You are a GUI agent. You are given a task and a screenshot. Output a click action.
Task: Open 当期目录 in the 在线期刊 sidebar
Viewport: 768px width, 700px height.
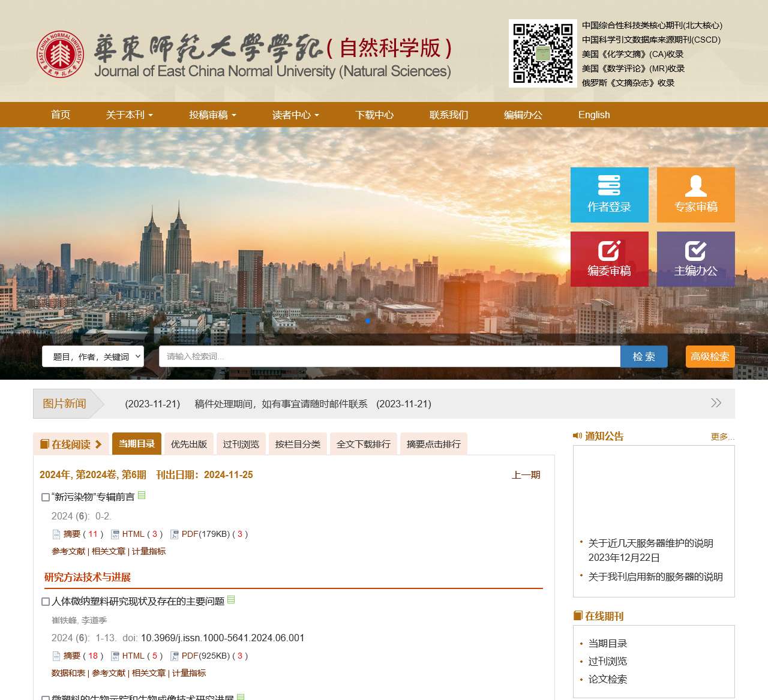pyautogui.click(x=607, y=643)
